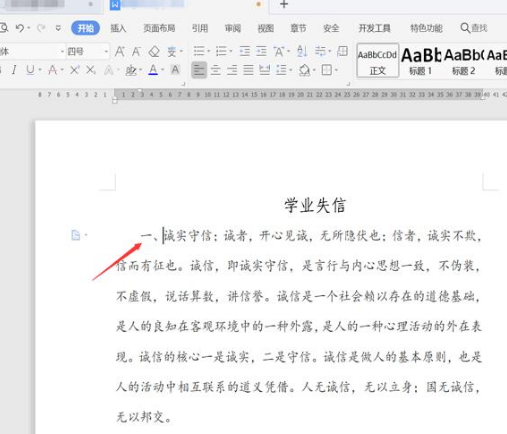Click the 查找 search box

click(x=474, y=28)
